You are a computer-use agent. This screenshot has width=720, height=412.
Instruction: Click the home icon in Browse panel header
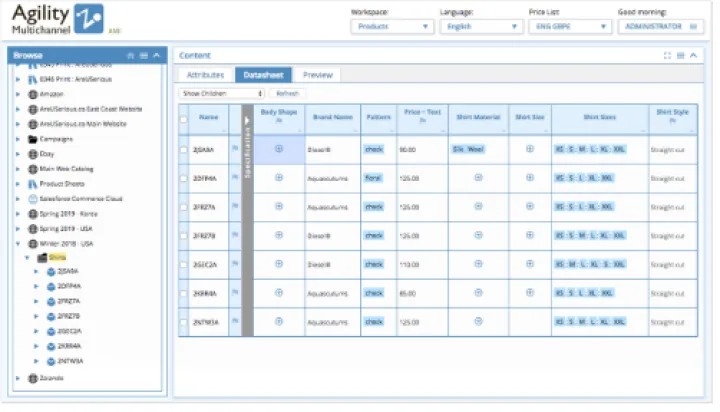(x=132, y=55)
